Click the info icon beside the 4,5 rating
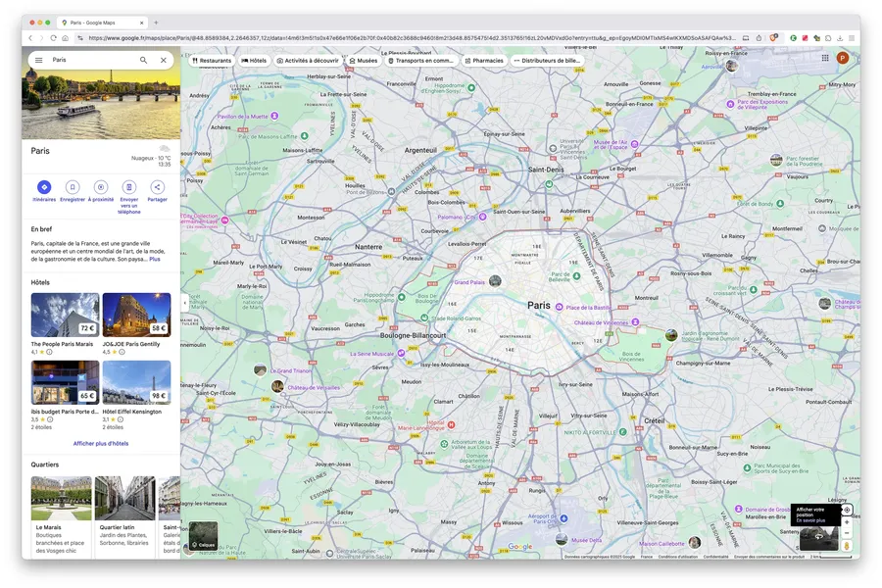 coord(122,352)
